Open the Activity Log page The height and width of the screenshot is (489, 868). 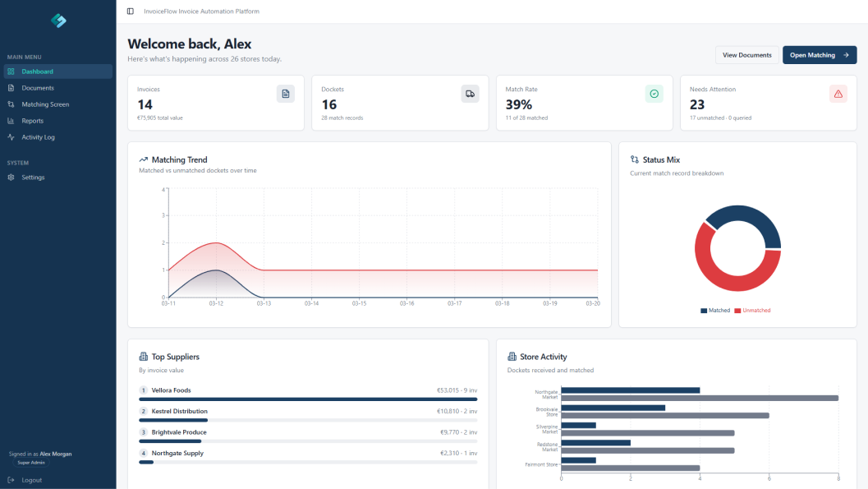(x=58, y=136)
